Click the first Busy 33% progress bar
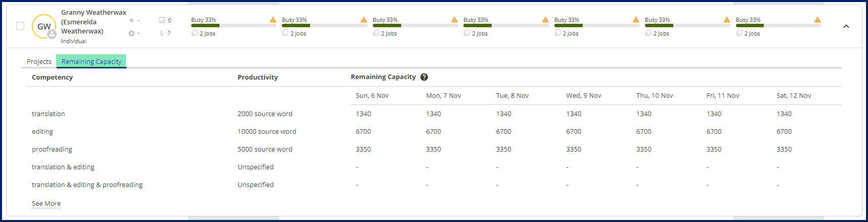868x222 pixels. (x=234, y=25)
